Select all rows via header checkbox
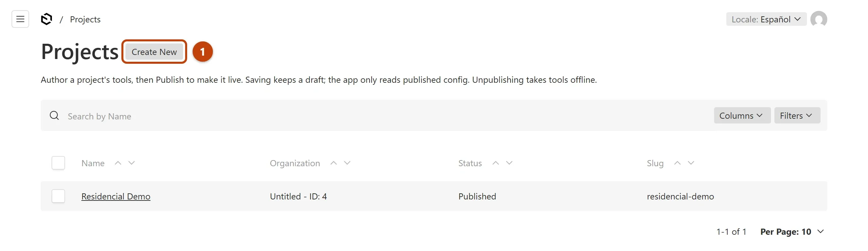Viewport: 868px width, 251px height. (x=58, y=163)
